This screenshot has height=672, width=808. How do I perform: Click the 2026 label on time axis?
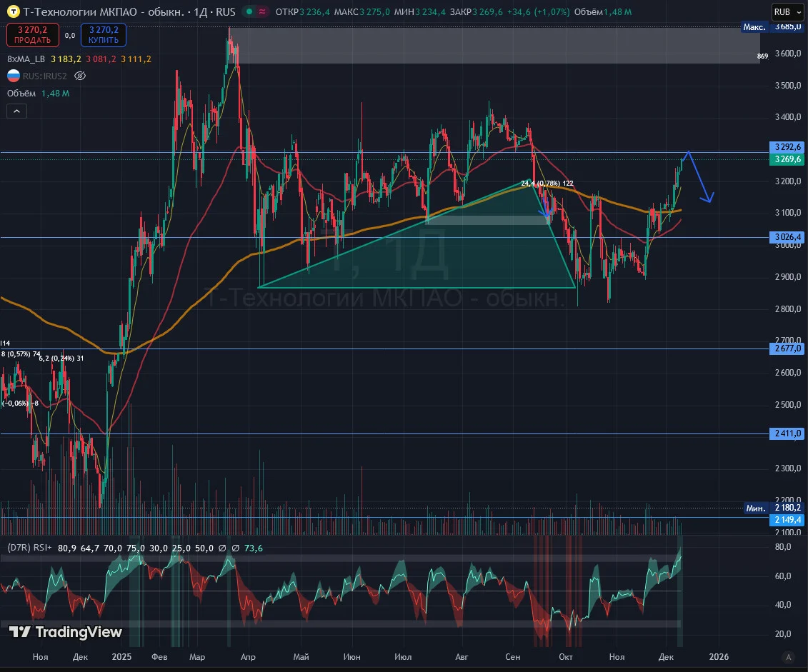[x=719, y=656]
